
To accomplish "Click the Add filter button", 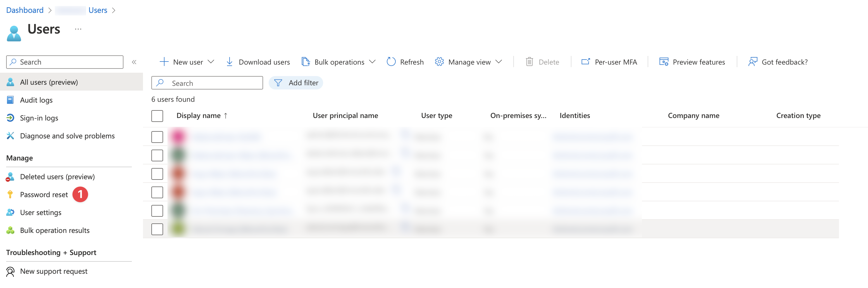I will pos(296,82).
